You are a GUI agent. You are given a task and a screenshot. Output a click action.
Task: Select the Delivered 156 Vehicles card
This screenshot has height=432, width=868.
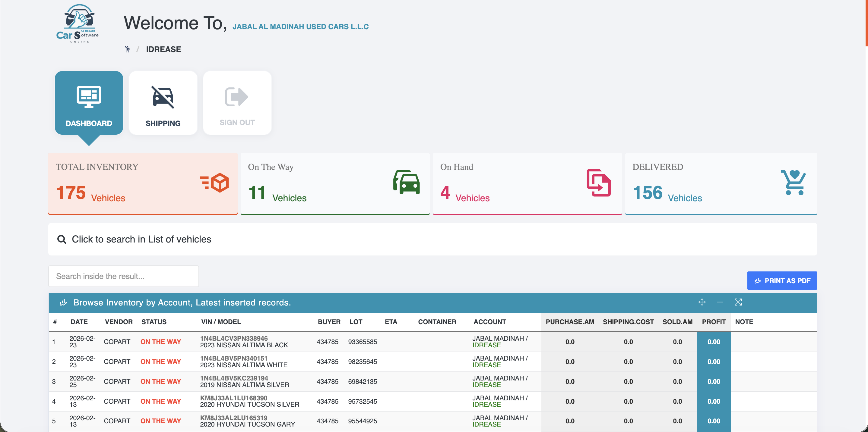tap(721, 183)
